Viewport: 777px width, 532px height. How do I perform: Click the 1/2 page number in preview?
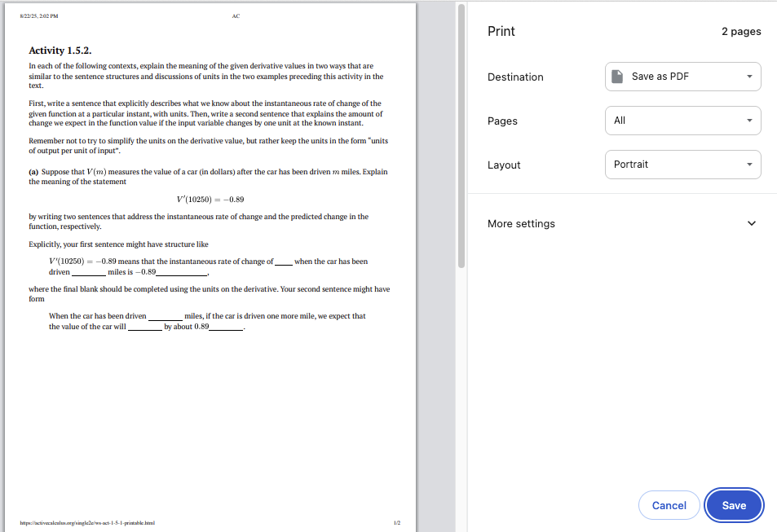tap(396, 523)
